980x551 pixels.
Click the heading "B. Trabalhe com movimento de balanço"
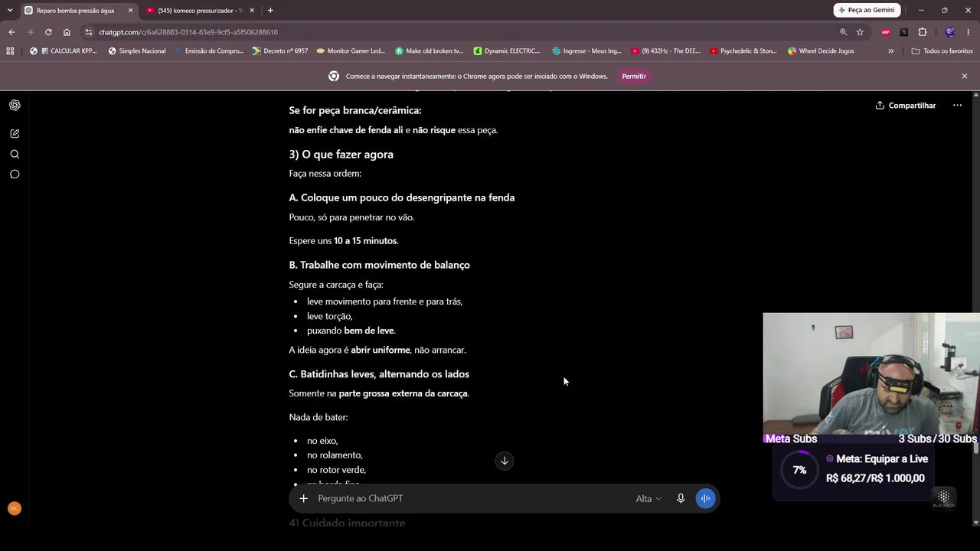pyautogui.click(x=379, y=265)
